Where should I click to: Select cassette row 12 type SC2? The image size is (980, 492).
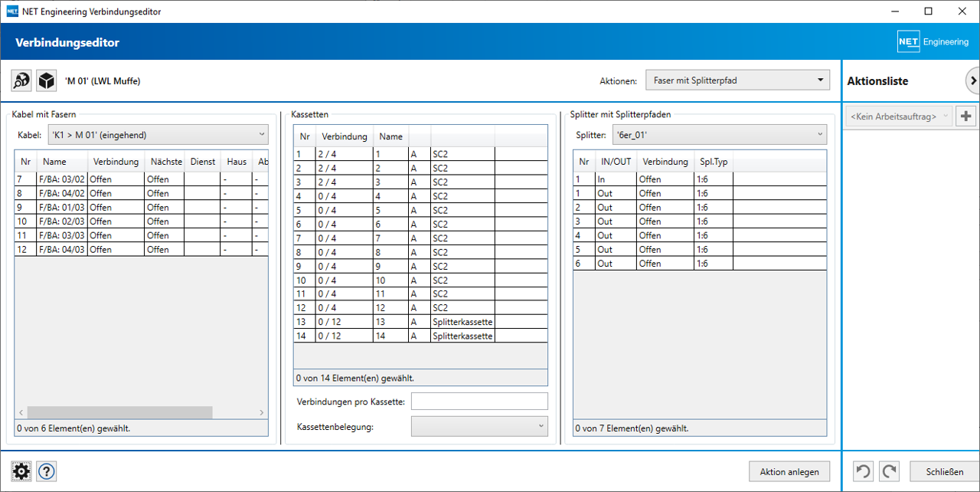420,308
